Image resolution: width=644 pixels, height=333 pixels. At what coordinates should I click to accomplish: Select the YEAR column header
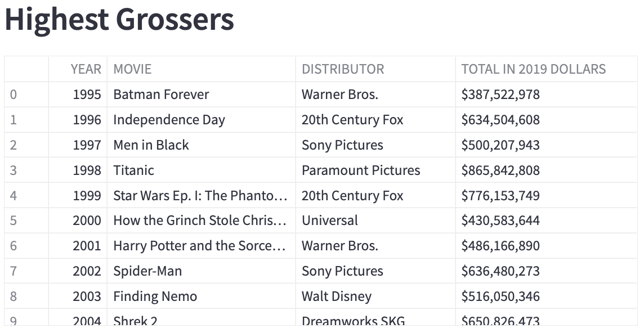(x=78, y=69)
